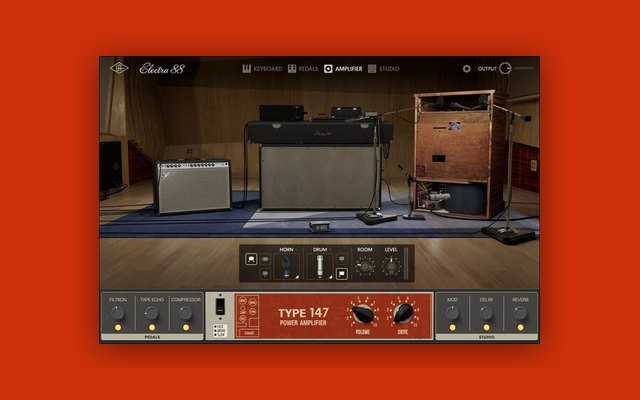Click the Level knob
Viewport: 640px width, 400px height.
point(391,267)
